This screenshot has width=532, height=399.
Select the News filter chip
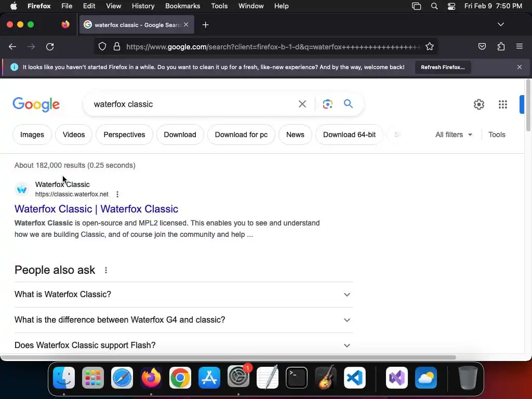pos(295,135)
